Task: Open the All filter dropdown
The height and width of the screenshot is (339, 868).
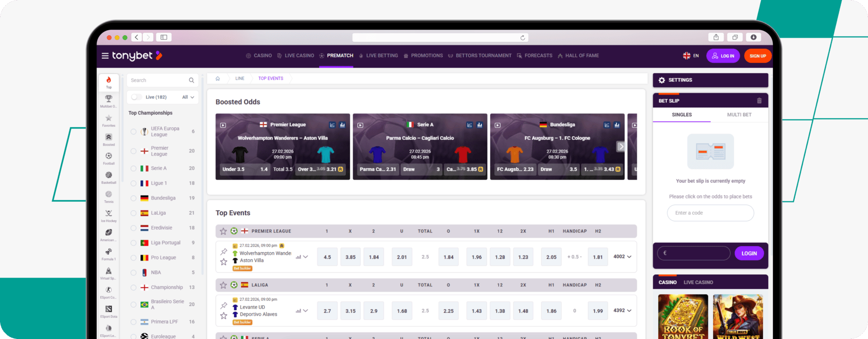Action: [188, 97]
